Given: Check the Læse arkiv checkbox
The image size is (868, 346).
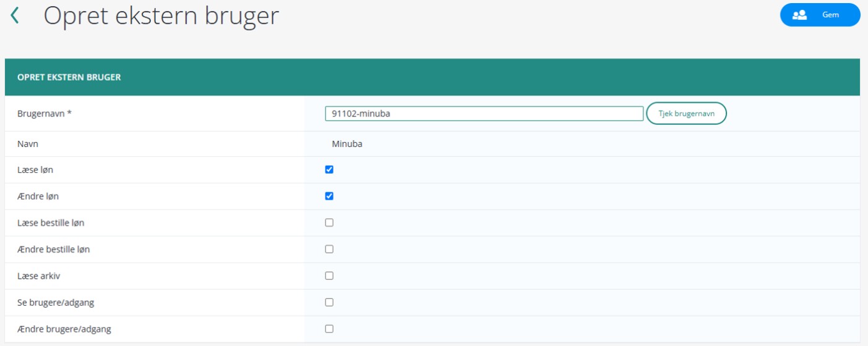Looking at the screenshot, I should coord(329,276).
